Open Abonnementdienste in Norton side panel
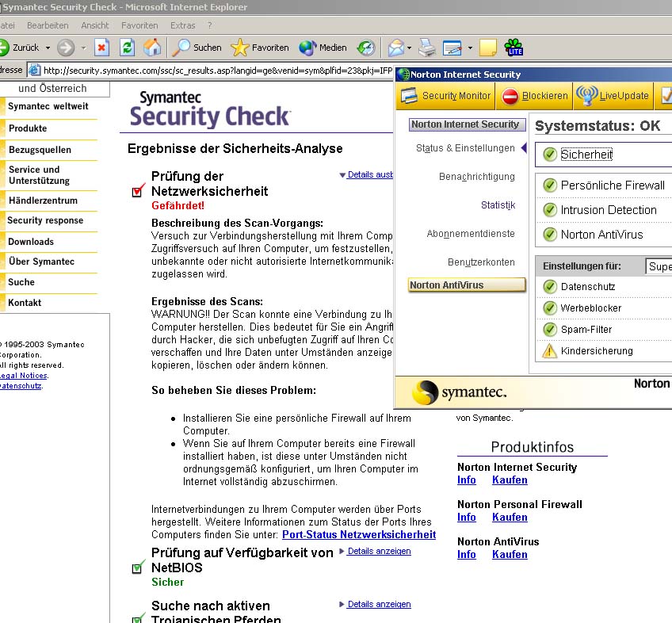Viewport: 672px width, 623px height. [471, 234]
